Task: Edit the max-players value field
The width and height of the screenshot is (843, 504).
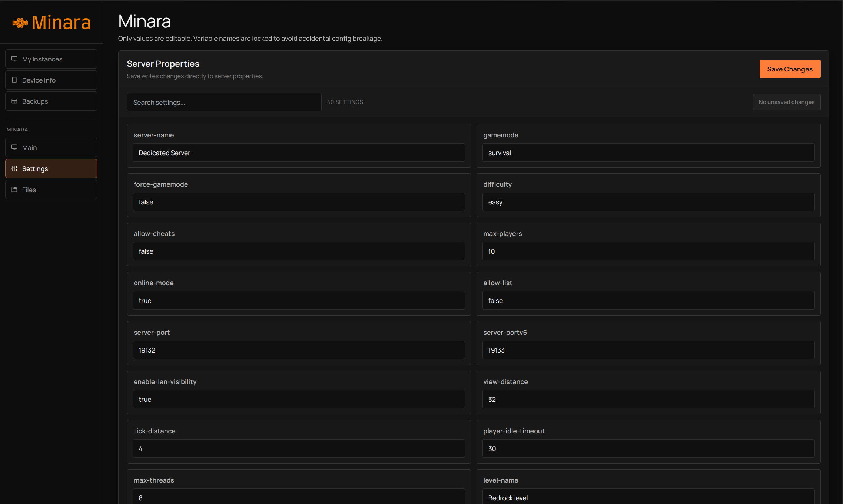Action: coord(648,251)
